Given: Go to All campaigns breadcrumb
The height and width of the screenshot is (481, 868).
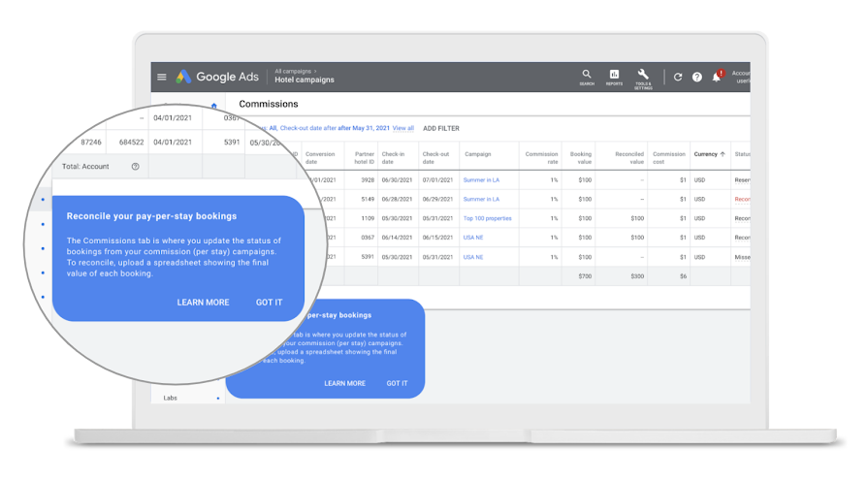Looking at the screenshot, I should coord(293,71).
